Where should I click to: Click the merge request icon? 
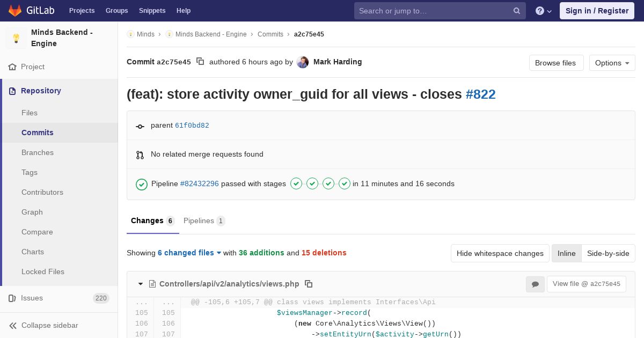point(140,155)
